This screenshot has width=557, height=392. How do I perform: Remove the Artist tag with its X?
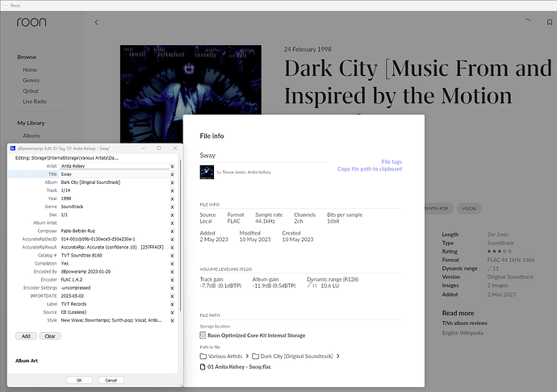click(x=172, y=165)
